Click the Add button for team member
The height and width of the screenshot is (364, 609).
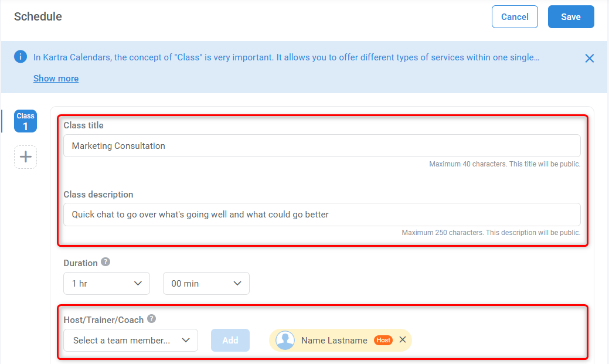pos(230,340)
